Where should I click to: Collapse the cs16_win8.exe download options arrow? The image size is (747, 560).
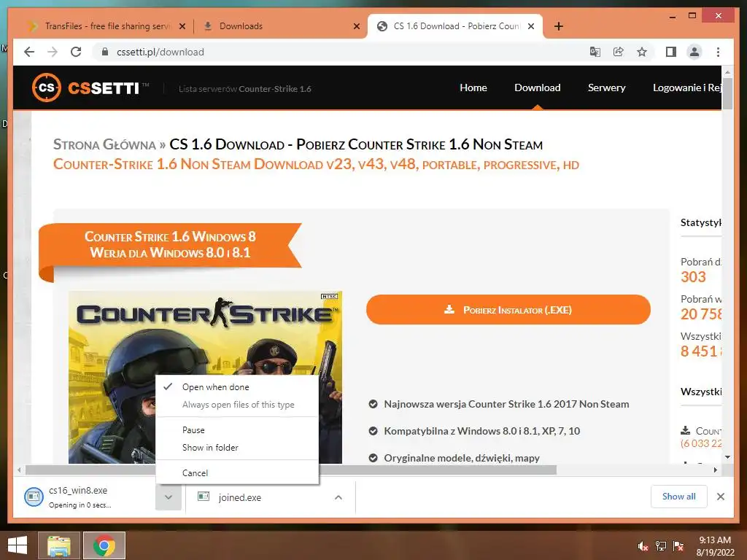click(169, 497)
